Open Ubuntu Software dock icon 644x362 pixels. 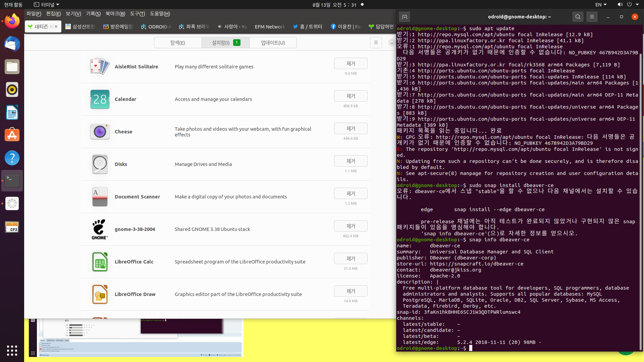[12, 135]
